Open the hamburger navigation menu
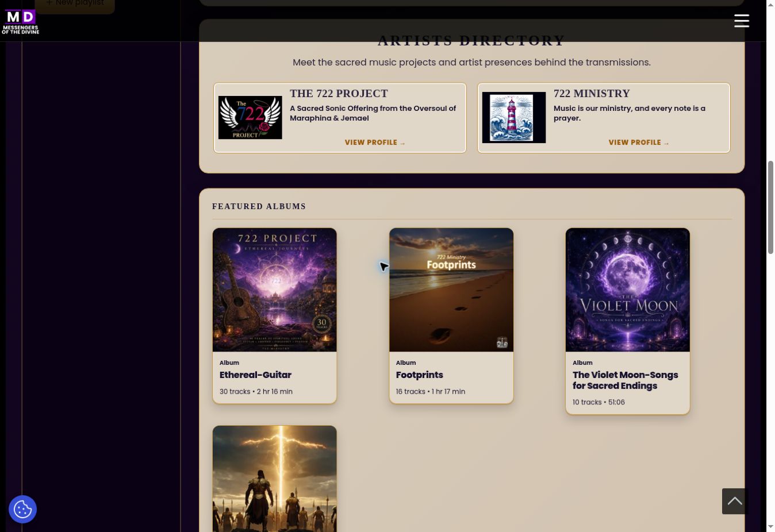Viewport: 775px width, 532px height. pyautogui.click(x=742, y=21)
